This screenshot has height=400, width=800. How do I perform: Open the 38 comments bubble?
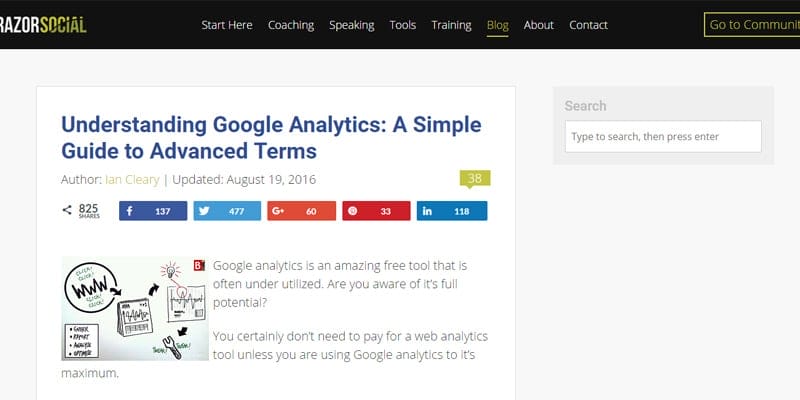(475, 179)
